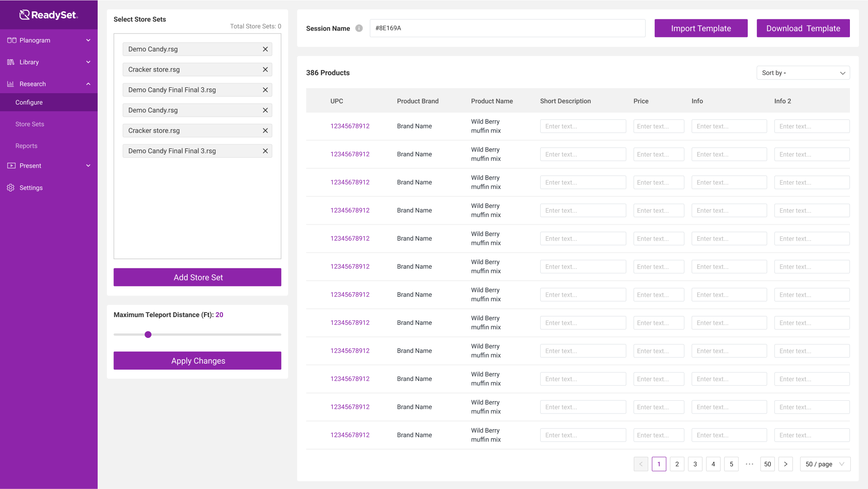This screenshot has height=489, width=868.
Task: Click the ReadySet logo
Action: pyautogui.click(x=49, y=15)
